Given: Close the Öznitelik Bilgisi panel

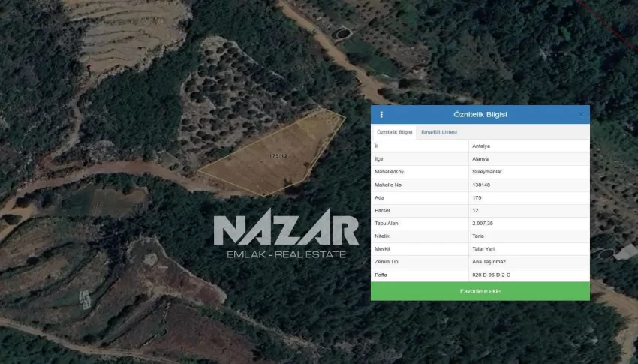Looking at the screenshot, I should (581, 115).
